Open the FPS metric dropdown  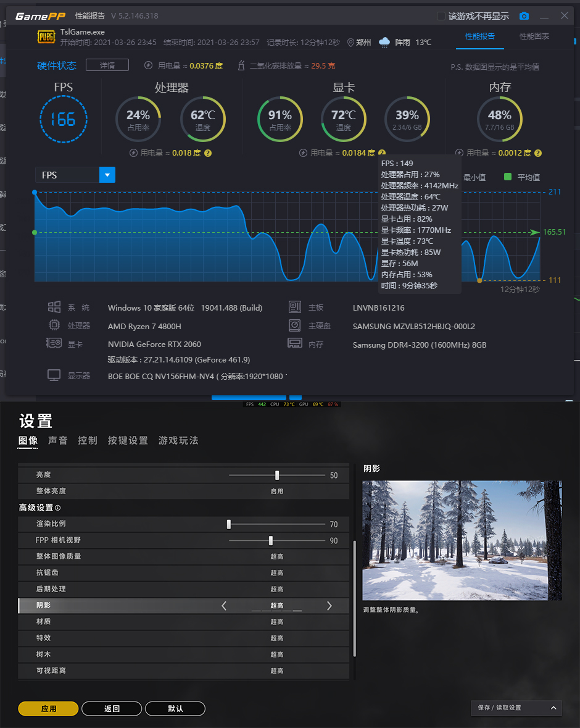pos(107,175)
